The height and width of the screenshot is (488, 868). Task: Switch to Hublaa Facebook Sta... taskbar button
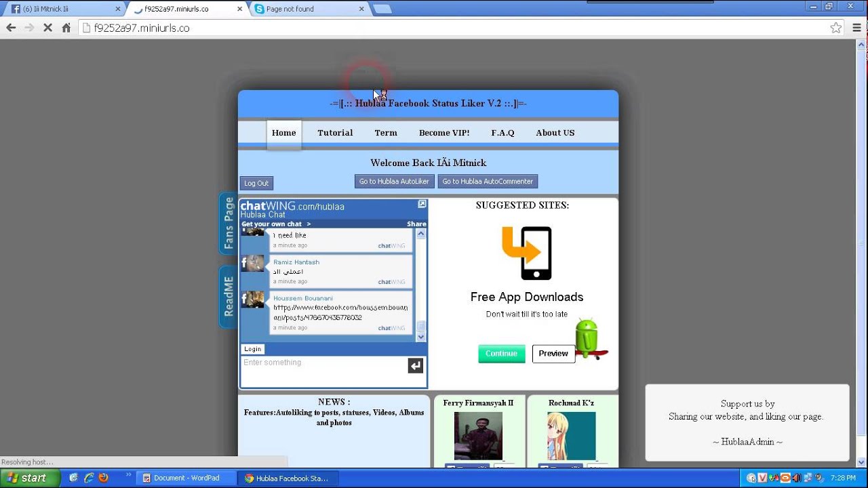288,478
